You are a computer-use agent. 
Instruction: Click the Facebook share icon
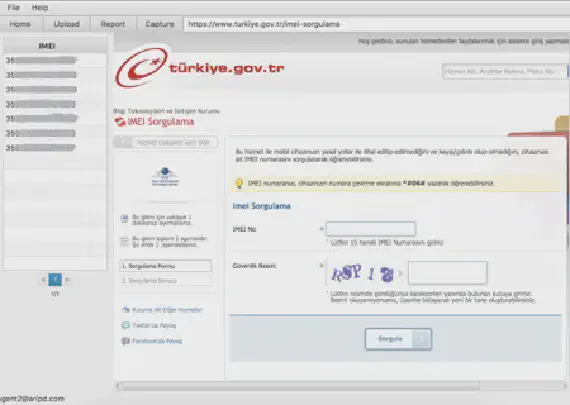point(126,341)
